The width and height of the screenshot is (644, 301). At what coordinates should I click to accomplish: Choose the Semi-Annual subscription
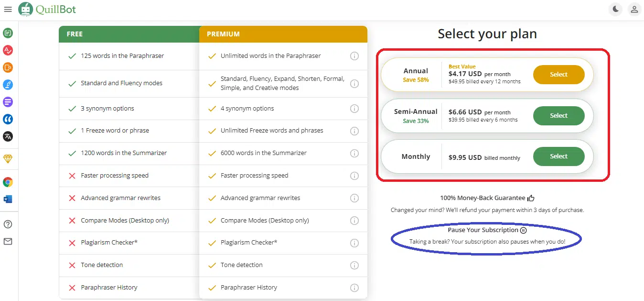click(x=558, y=116)
